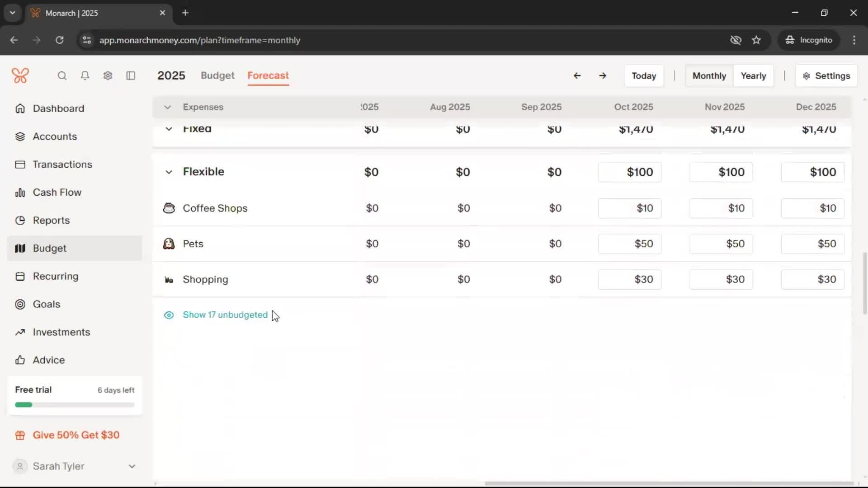Go to previous period arrow

click(577, 76)
